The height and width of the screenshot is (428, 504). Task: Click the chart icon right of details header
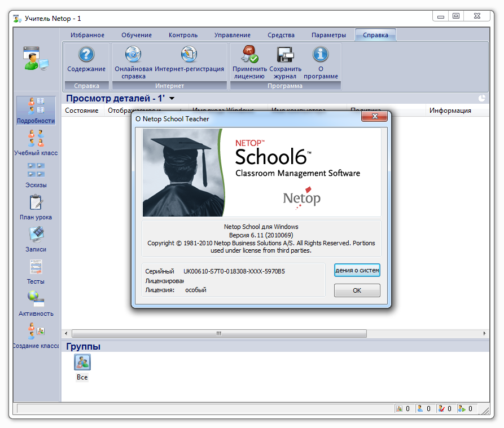pyautogui.click(x=481, y=98)
